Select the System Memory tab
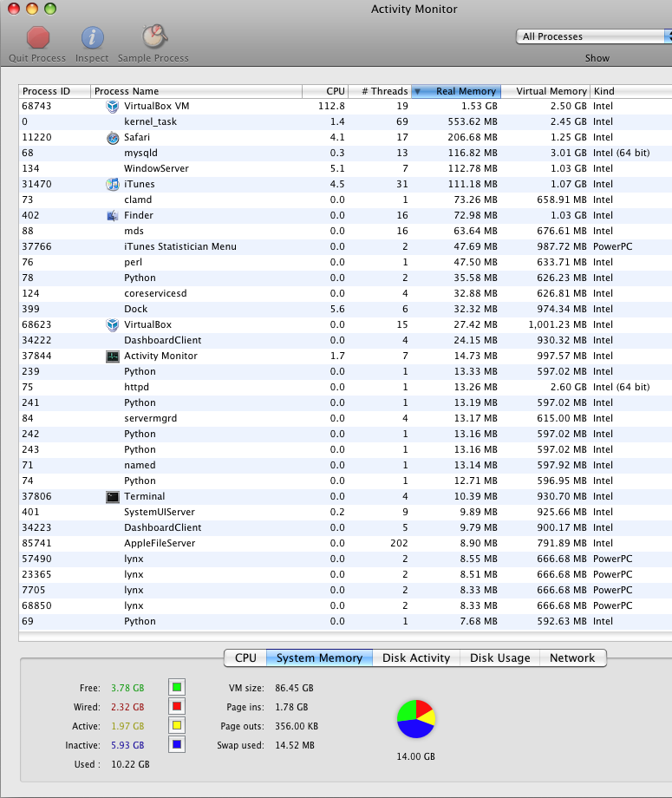 (x=319, y=657)
